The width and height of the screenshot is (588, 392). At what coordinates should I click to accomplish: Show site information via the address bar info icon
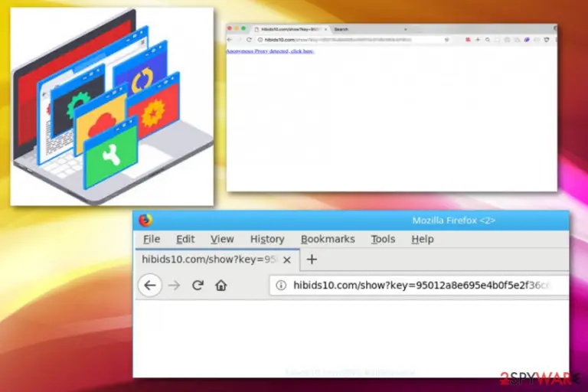click(x=281, y=286)
